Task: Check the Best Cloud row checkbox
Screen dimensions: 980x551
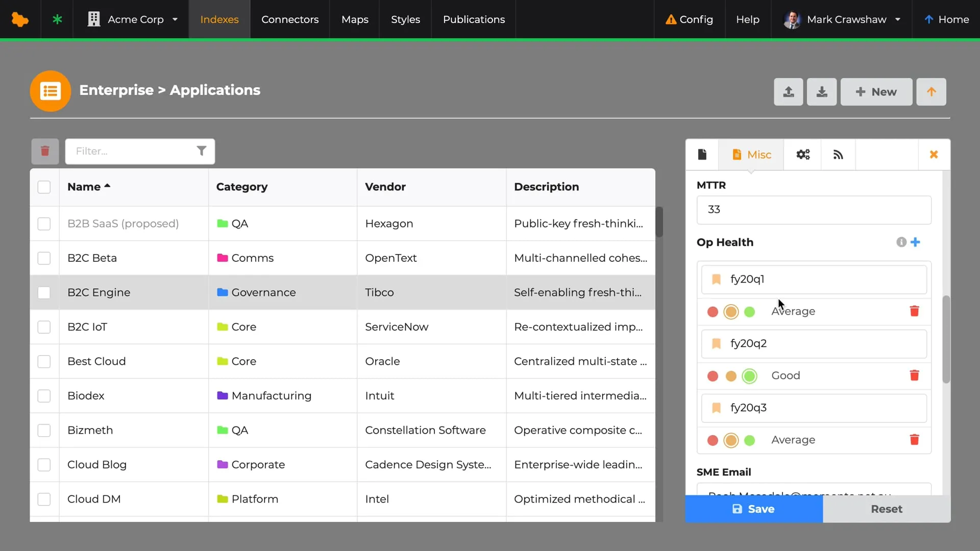Action: click(44, 362)
